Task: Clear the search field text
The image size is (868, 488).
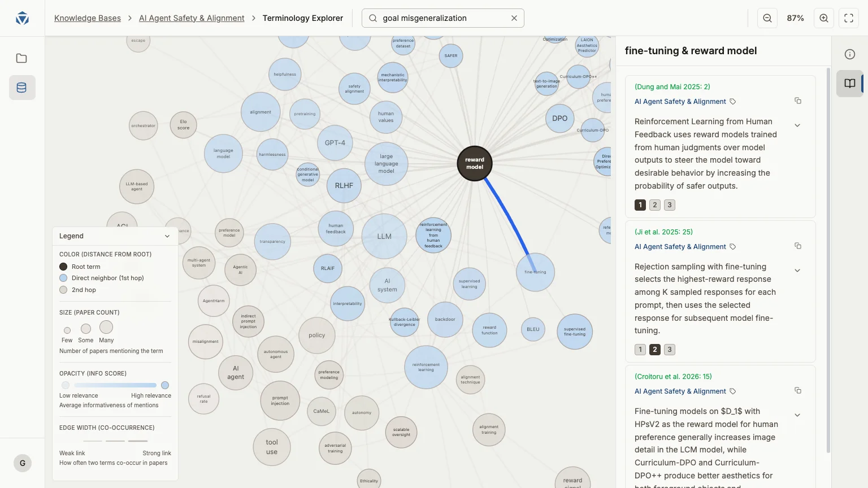Action: (514, 18)
